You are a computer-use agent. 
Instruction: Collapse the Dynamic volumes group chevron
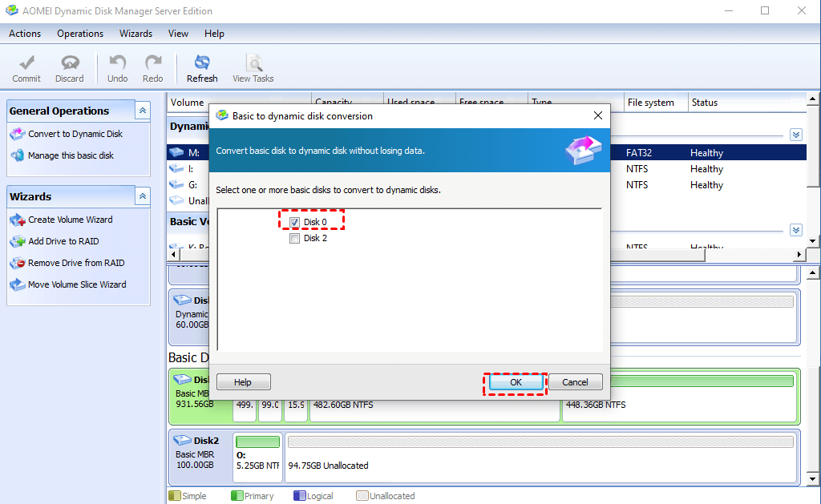pos(796,135)
